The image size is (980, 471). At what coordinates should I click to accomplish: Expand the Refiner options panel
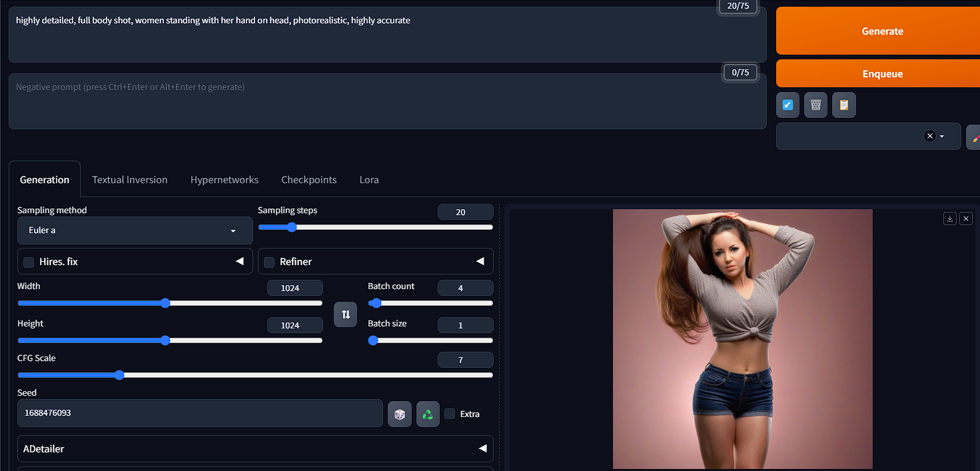(480, 261)
